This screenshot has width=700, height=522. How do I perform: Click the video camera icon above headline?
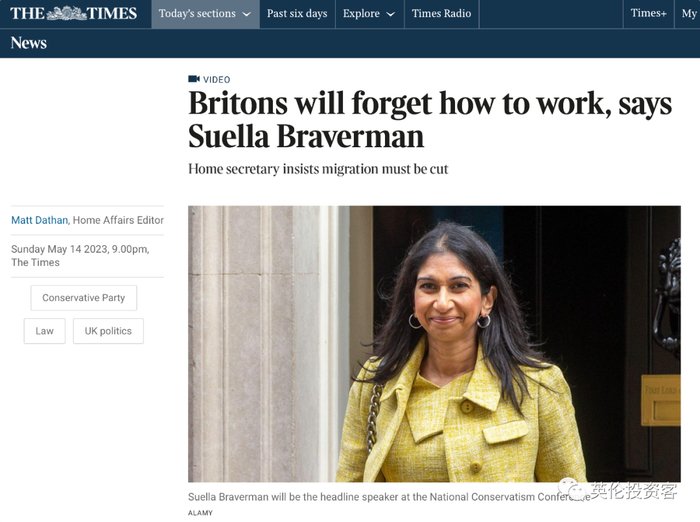coord(194,79)
